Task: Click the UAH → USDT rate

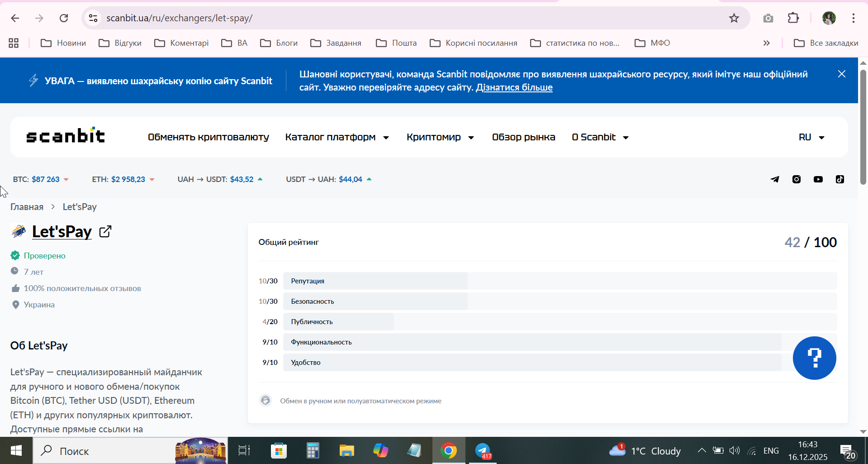Action: tap(220, 179)
